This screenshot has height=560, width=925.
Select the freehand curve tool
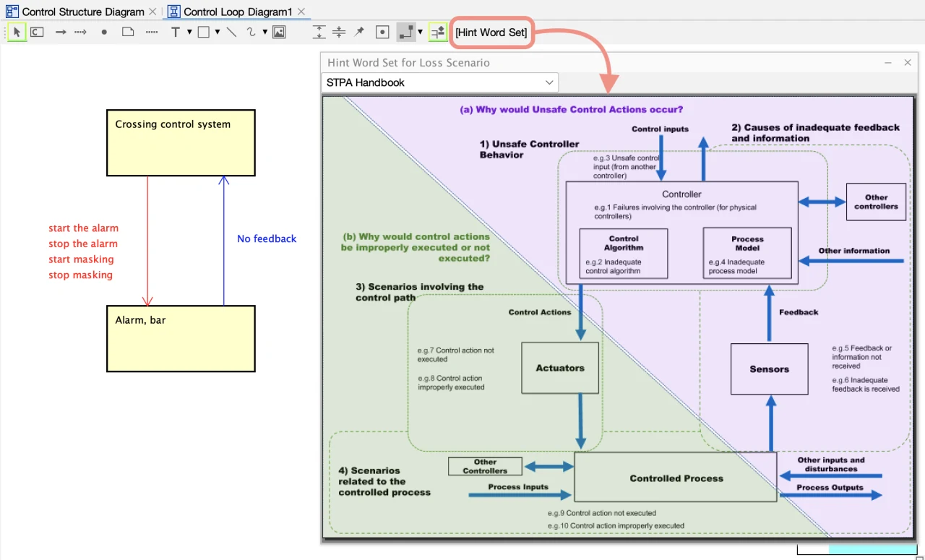(251, 33)
